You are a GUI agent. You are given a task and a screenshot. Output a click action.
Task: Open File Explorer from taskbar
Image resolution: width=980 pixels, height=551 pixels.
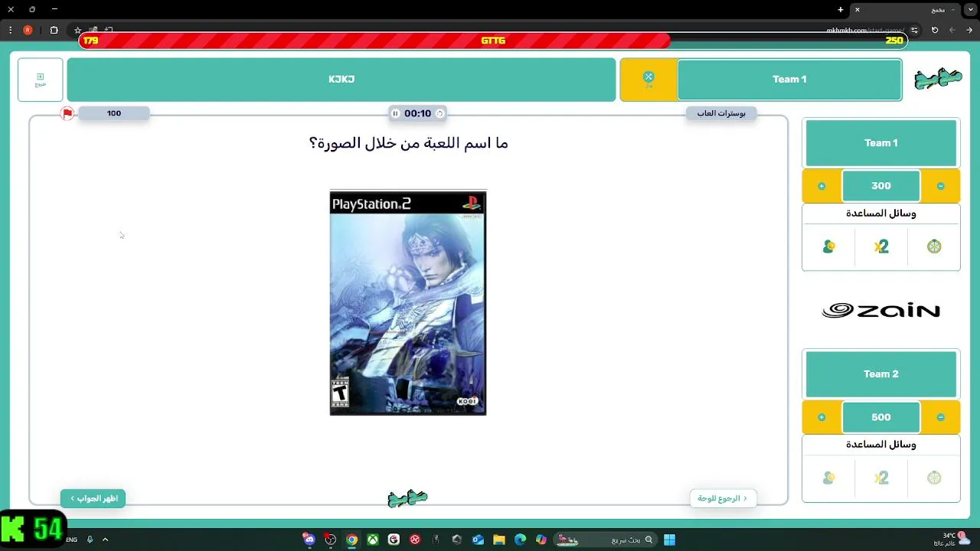coord(499,540)
